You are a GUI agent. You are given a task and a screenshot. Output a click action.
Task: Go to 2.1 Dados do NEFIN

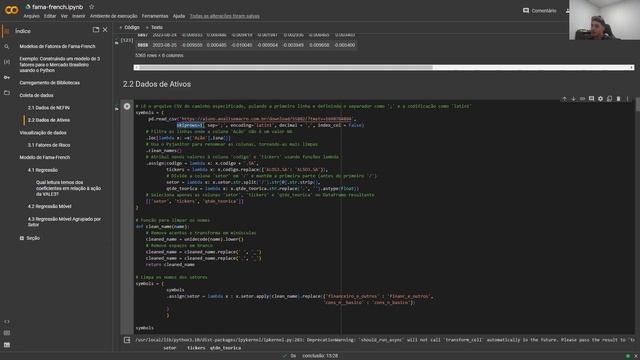(x=49, y=108)
